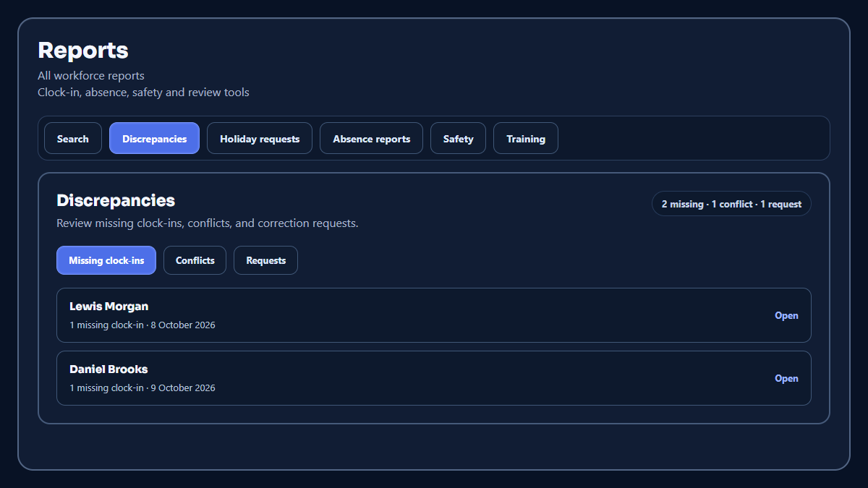
Task: Click 'All workforce reports' subtitle
Action: click(x=91, y=76)
